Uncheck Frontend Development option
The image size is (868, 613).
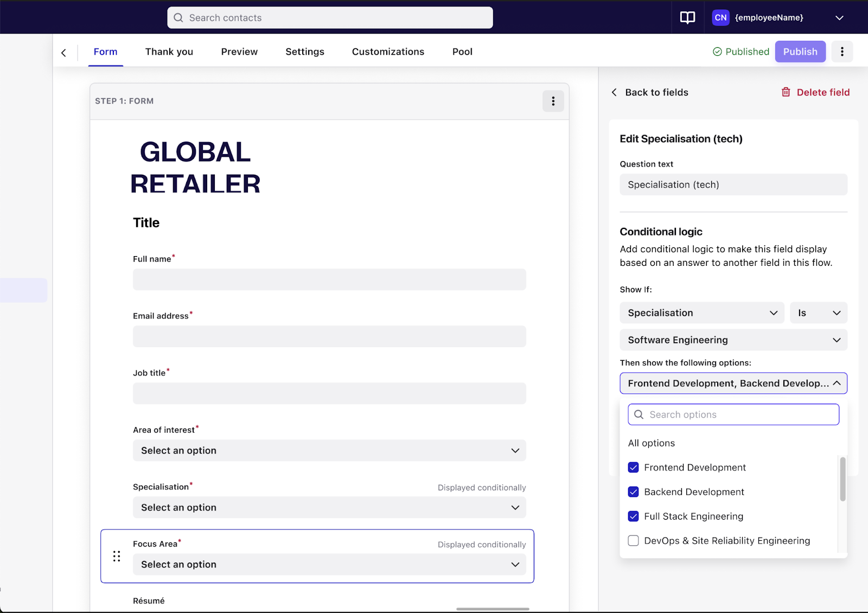tap(633, 468)
